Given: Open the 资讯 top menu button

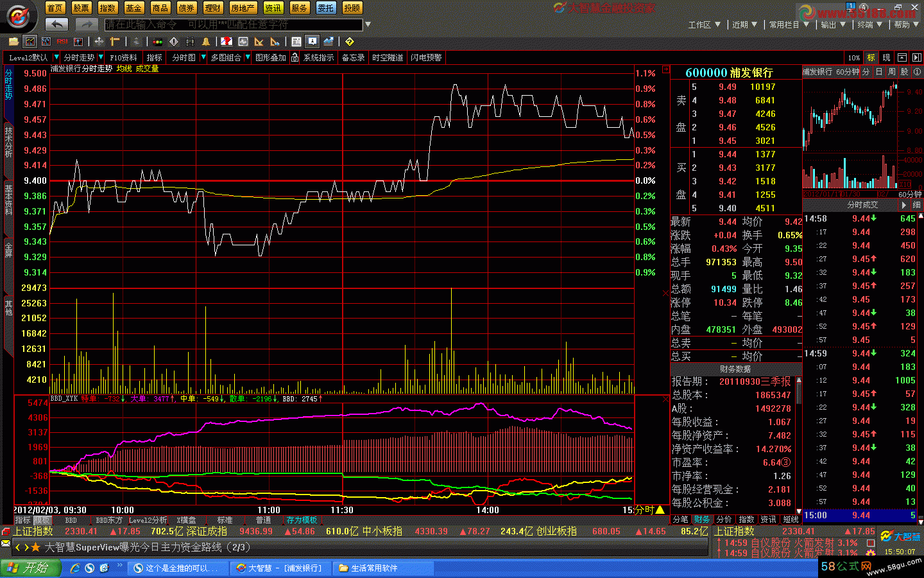Looking at the screenshot, I should [x=273, y=8].
